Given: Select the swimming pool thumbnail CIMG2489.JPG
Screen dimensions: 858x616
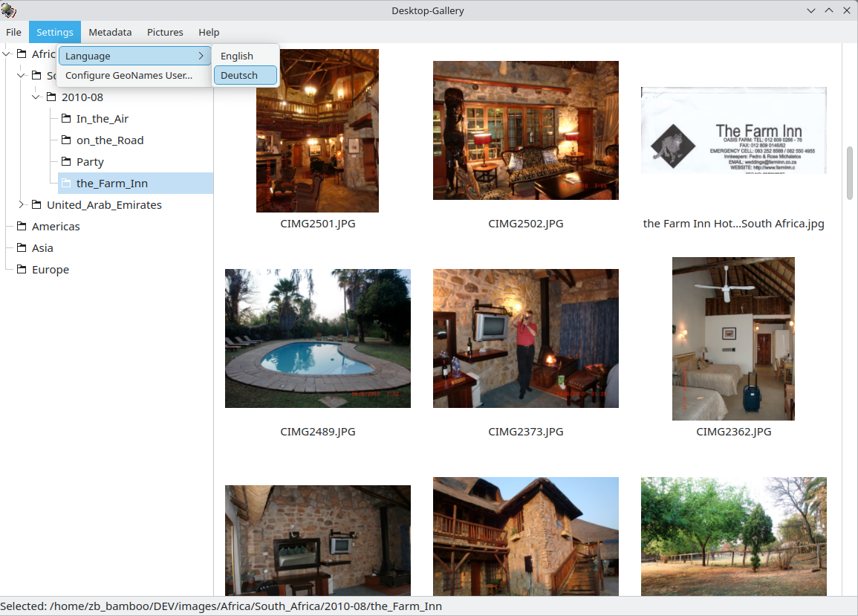Looking at the screenshot, I should tap(317, 338).
